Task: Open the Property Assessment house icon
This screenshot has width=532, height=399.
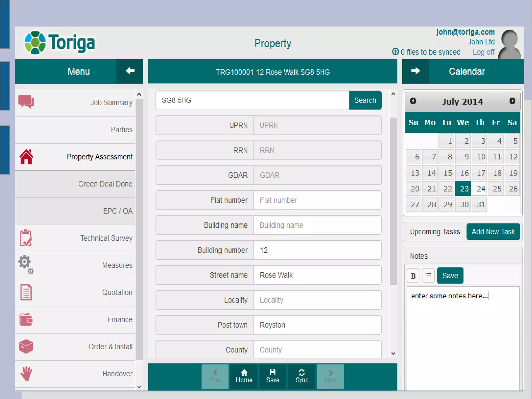Action: [26, 157]
